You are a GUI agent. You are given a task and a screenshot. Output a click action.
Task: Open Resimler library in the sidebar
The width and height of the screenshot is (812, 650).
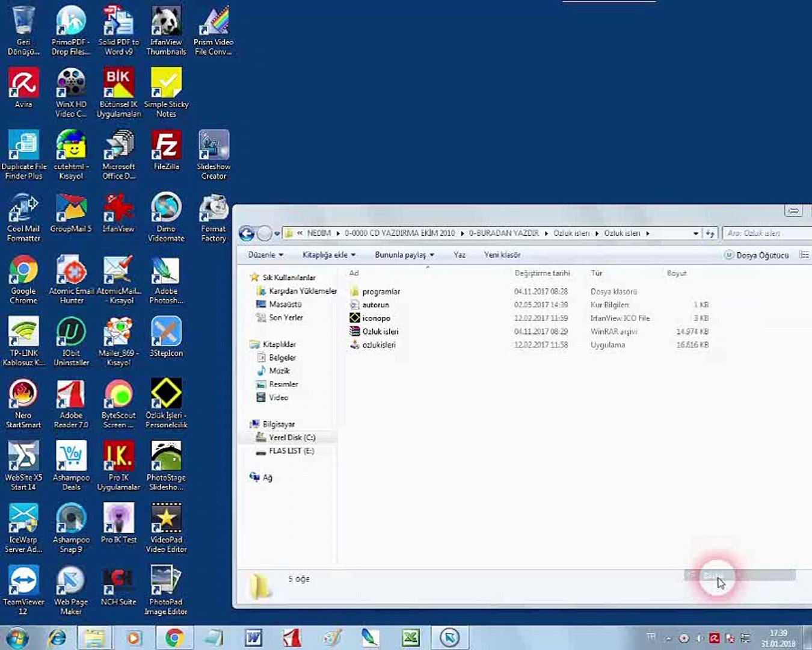(x=277, y=384)
